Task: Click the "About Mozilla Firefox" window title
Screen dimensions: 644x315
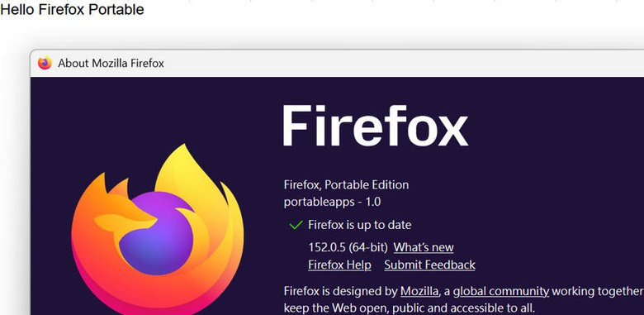Action: pos(111,64)
